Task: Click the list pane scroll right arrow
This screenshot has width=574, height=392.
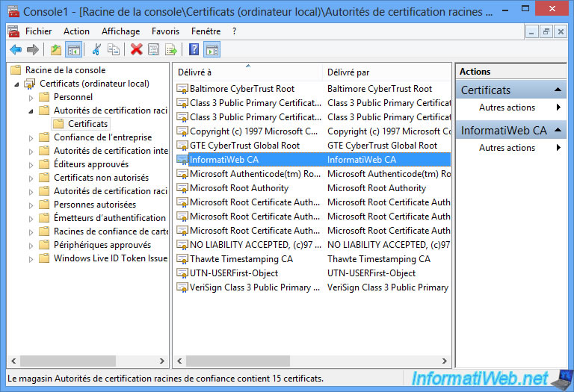Action: point(445,361)
